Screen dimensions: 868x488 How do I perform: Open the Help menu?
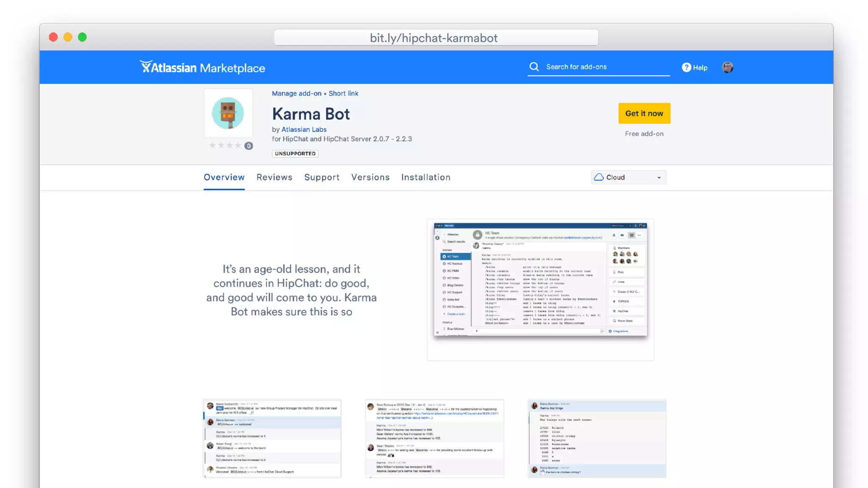[694, 67]
